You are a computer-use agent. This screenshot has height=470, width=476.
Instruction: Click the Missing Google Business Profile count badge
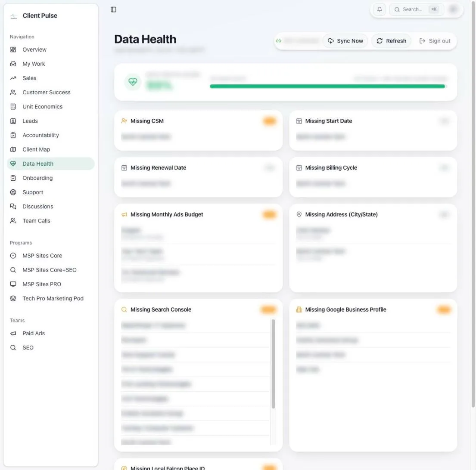coord(444,309)
